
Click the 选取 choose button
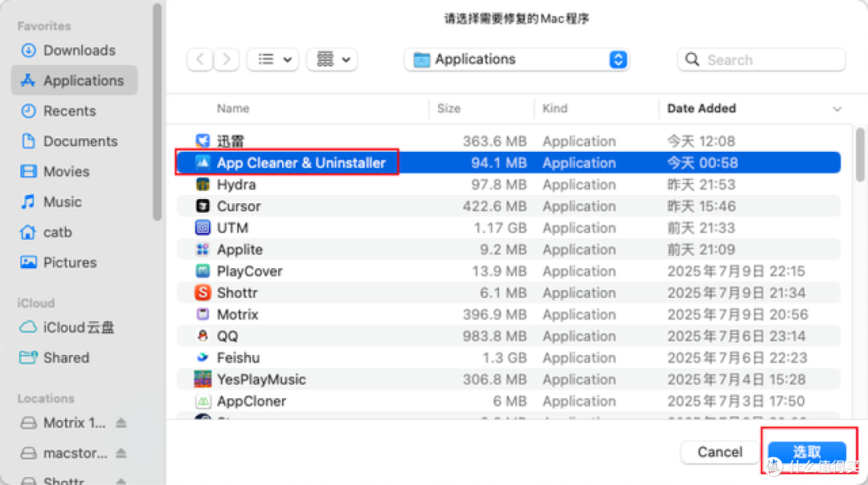point(807,452)
